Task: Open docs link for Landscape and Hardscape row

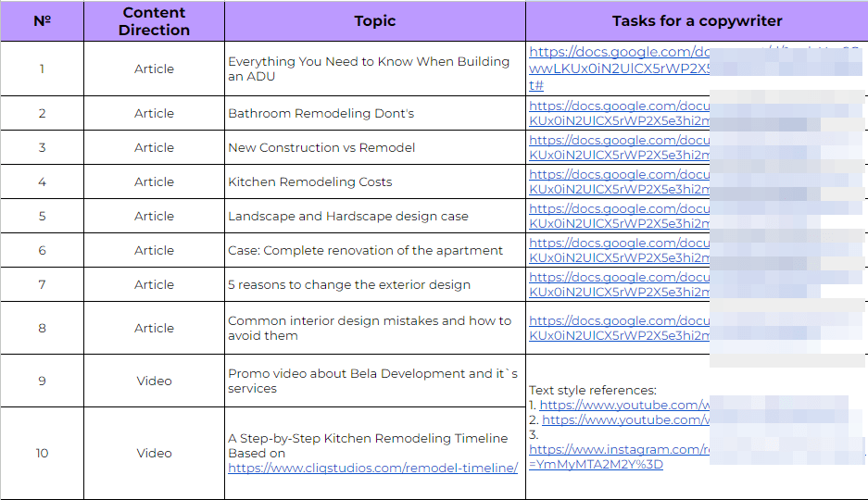Action: [619, 217]
